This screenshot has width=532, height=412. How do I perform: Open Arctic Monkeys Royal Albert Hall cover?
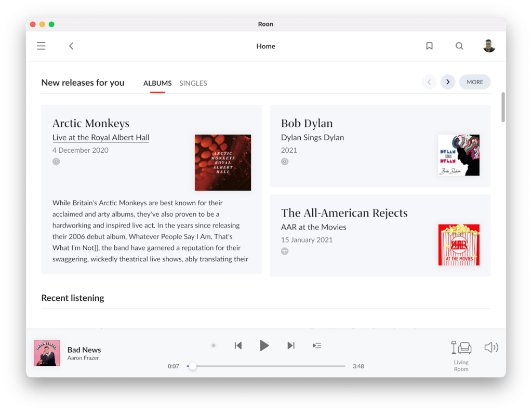tap(222, 163)
